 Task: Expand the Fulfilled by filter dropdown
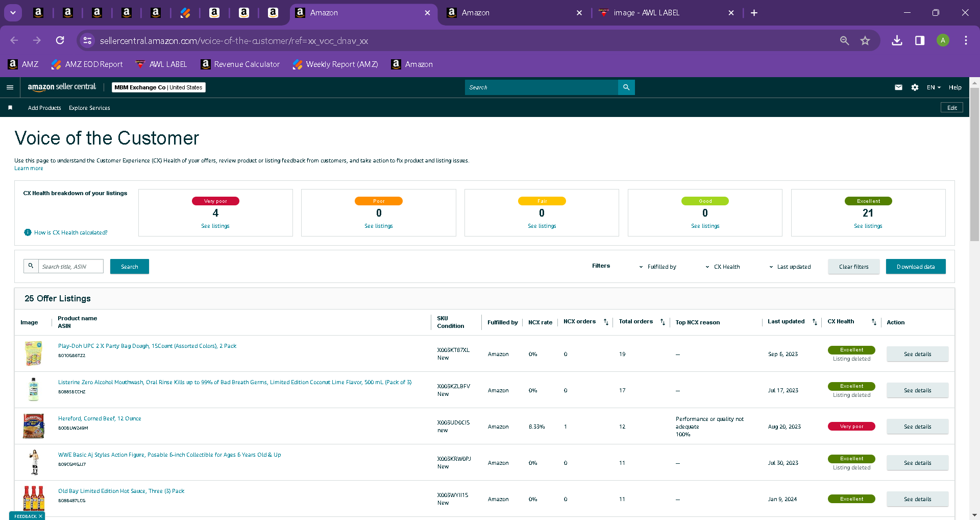point(657,267)
